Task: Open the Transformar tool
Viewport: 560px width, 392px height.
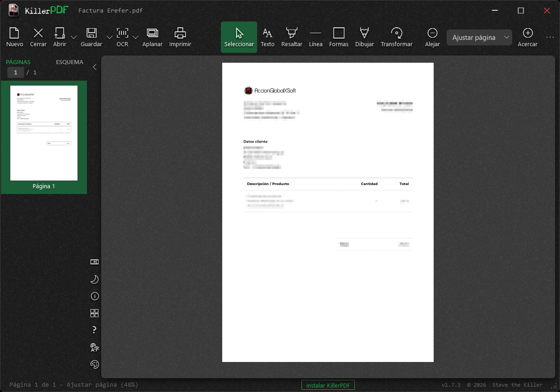Action: [x=396, y=37]
